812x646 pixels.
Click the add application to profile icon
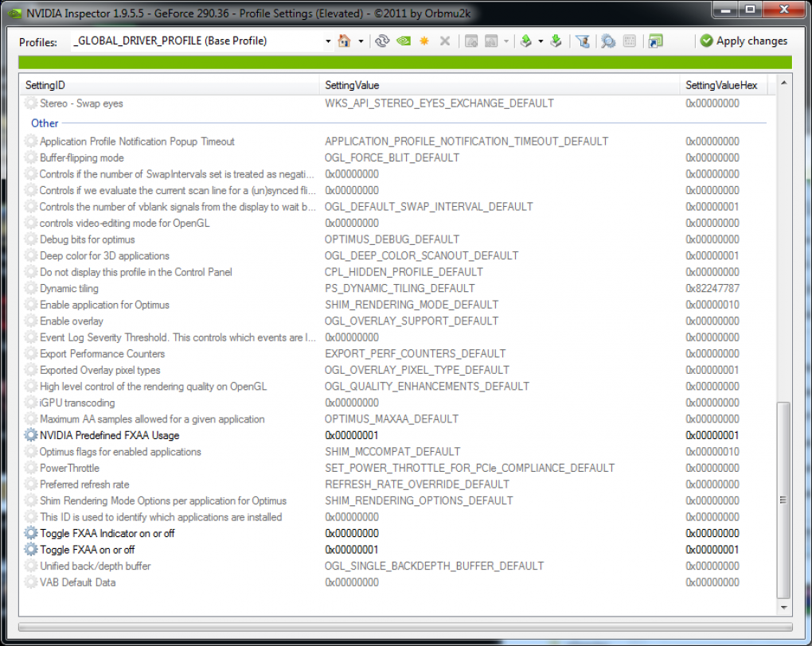coord(470,41)
